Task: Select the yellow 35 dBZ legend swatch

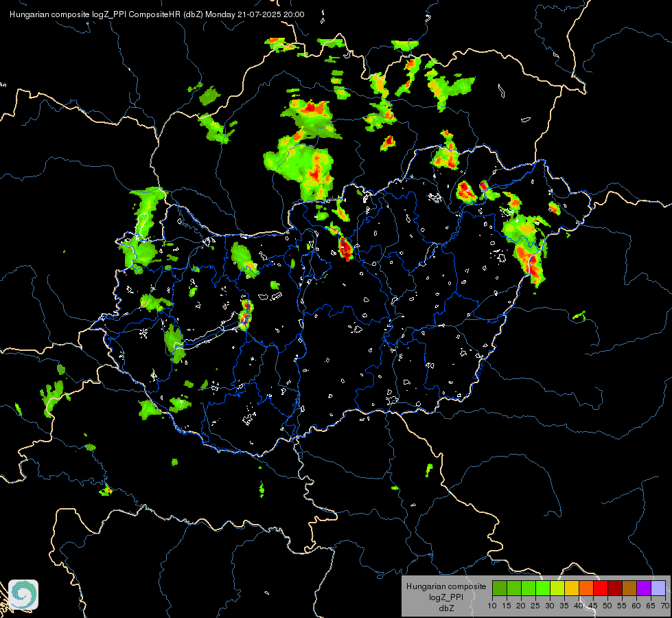Action: [x=572, y=588]
